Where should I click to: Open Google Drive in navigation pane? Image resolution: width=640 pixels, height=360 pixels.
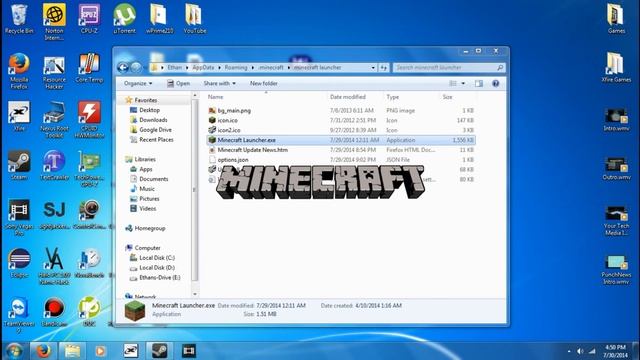[151, 130]
